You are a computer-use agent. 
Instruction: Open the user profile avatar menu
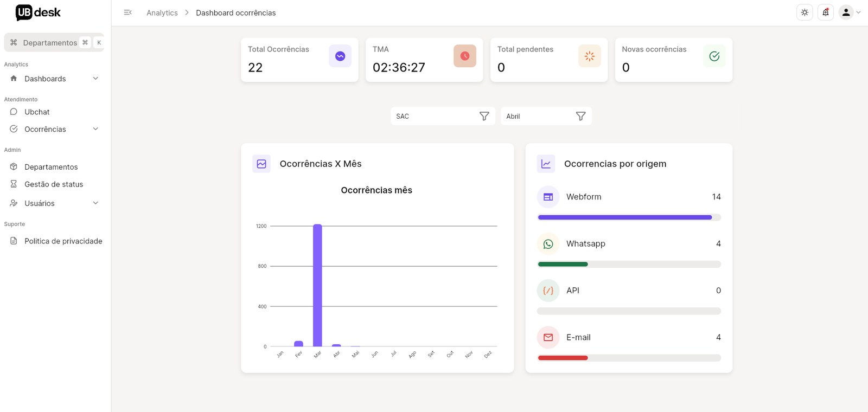850,12
